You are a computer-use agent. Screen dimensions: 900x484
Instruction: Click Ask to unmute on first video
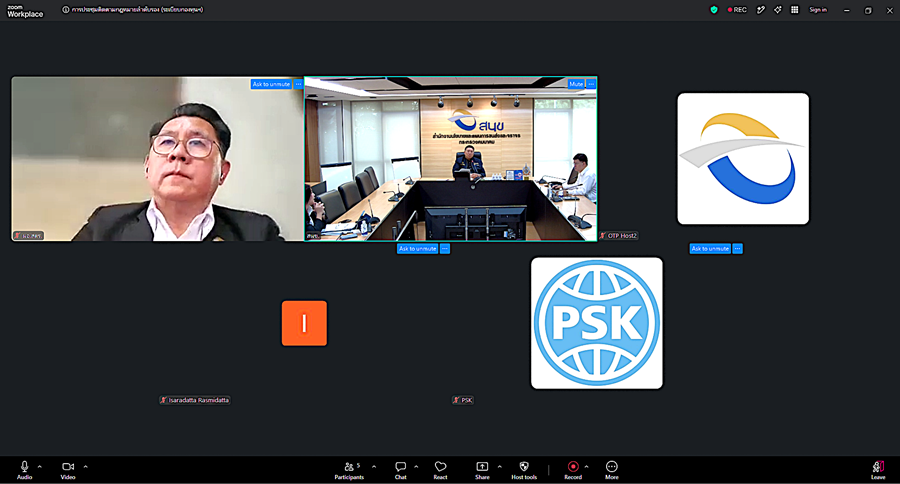click(x=271, y=84)
